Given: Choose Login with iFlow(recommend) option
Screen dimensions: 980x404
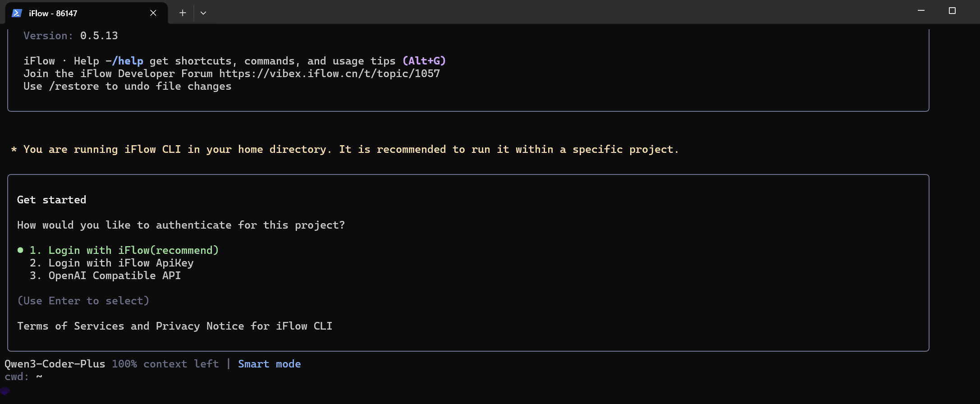Looking at the screenshot, I should [x=133, y=250].
